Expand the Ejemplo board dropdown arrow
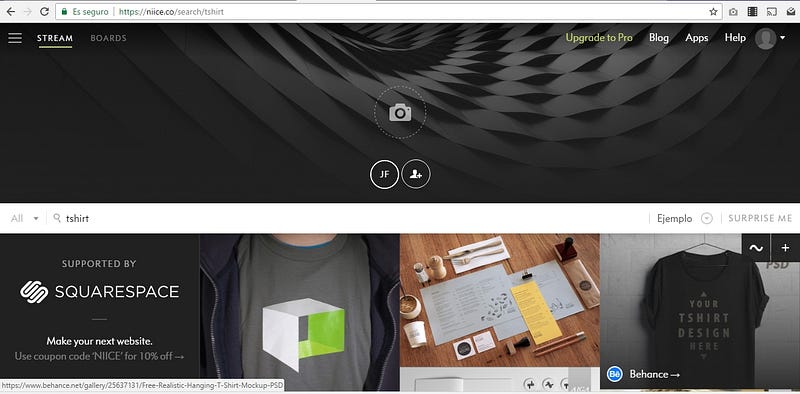Image resolution: width=800 pixels, height=394 pixels. (x=707, y=218)
